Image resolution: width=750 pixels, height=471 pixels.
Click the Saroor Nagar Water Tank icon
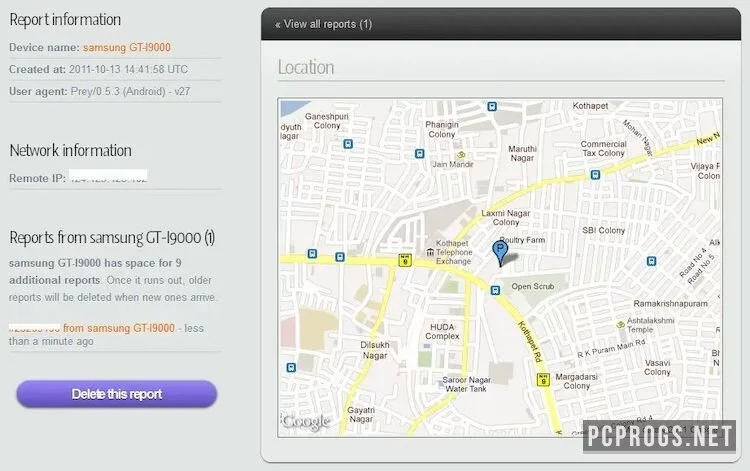point(440,384)
